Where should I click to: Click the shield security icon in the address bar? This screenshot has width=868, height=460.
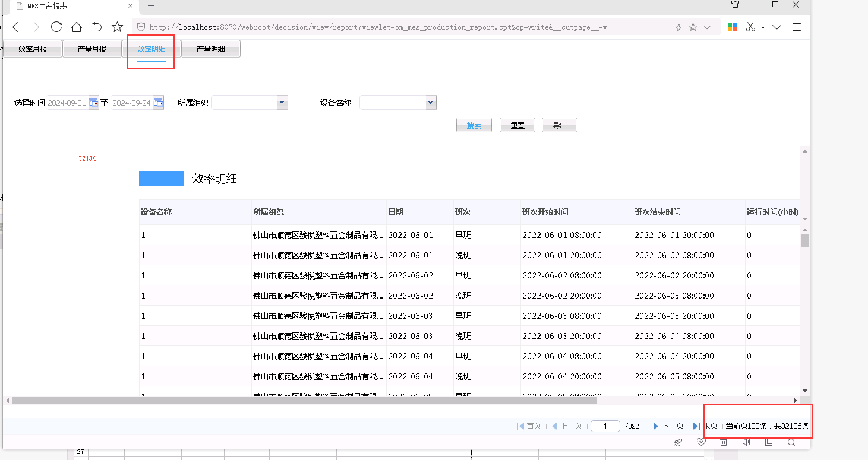pyautogui.click(x=141, y=27)
